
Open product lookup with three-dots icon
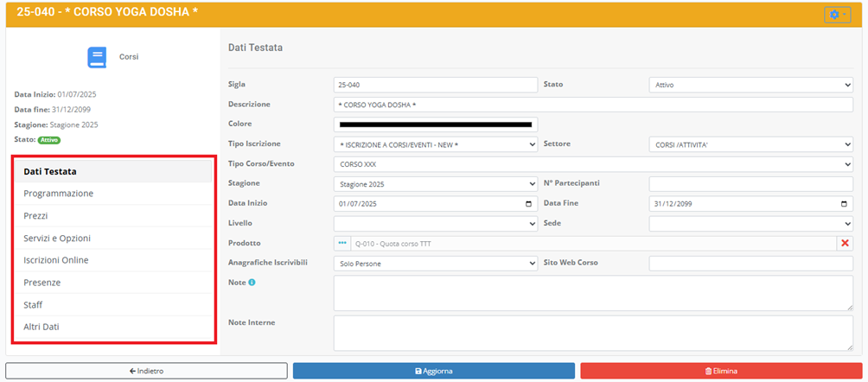pos(341,244)
